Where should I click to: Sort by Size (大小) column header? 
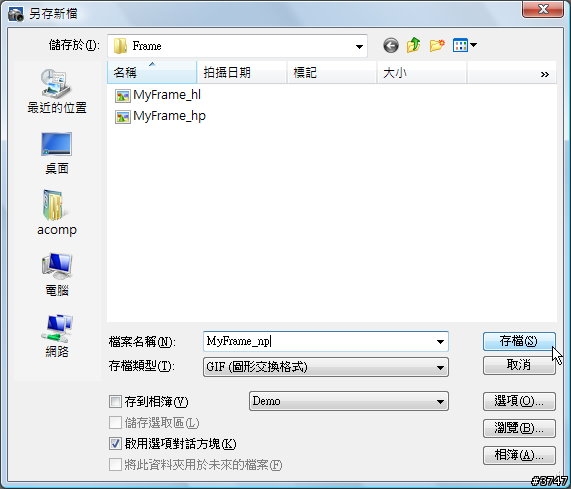(x=421, y=72)
